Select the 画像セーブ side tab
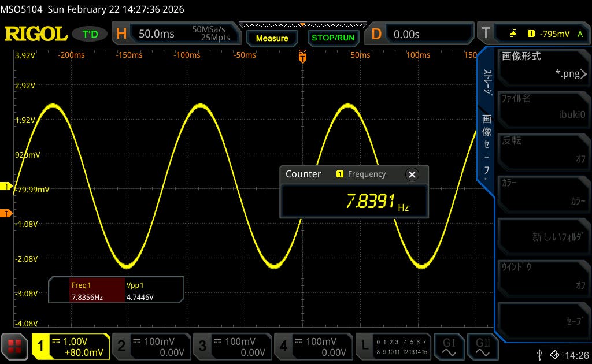Image resolution: width=592 pixels, height=364 pixels. (487, 147)
